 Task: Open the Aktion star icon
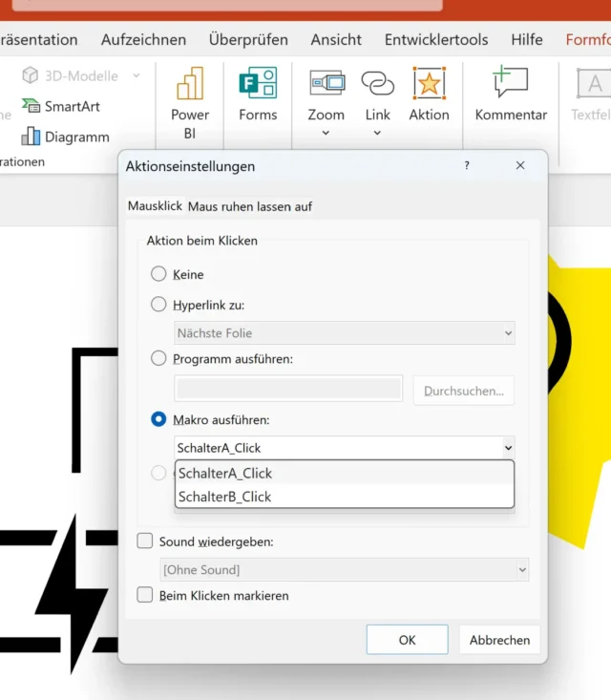pyautogui.click(x=429, y=84)
